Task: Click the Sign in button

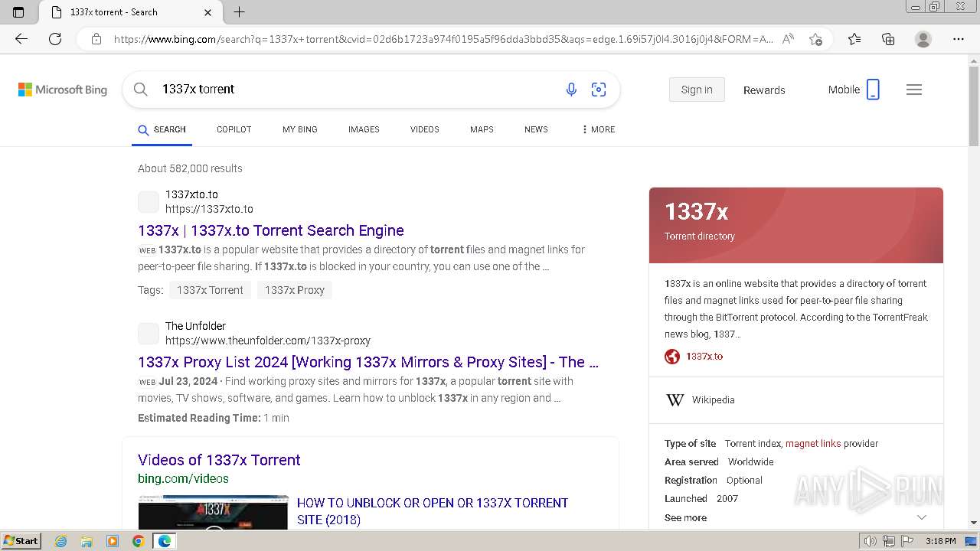Action: pos(697,90)
